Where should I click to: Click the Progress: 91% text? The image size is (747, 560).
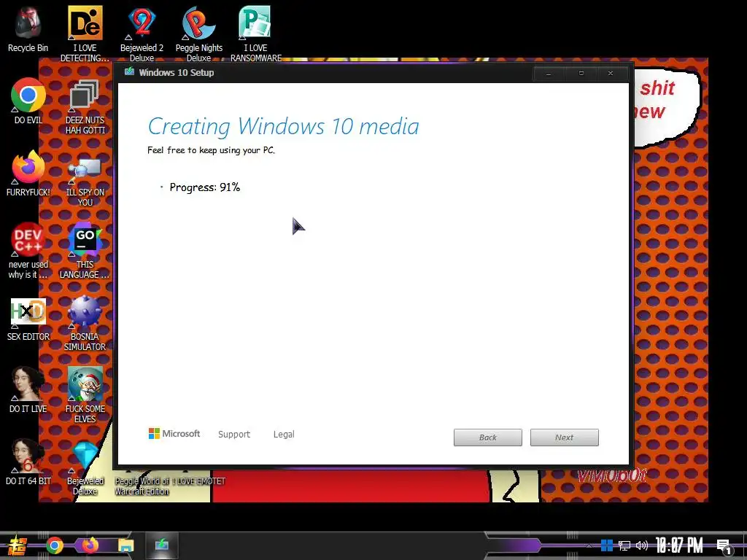tap(205, 187)
